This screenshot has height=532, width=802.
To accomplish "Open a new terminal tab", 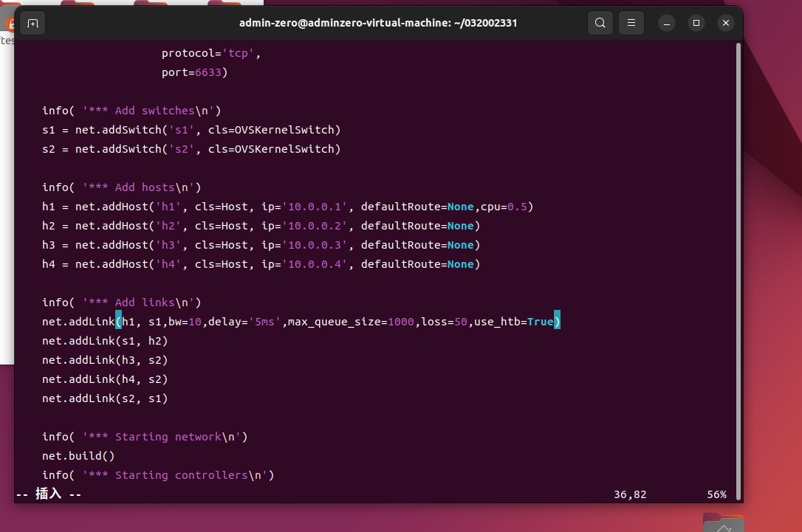I will click(x=32, y=23).
